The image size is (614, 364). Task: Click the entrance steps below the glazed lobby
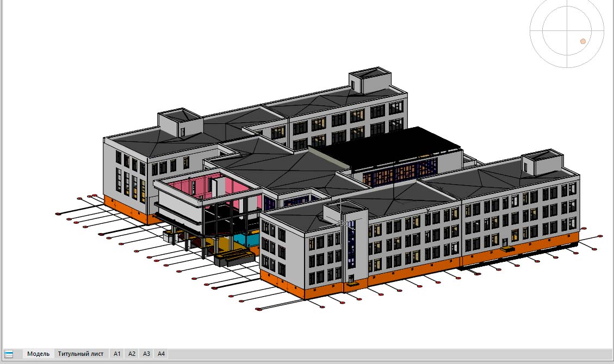(235, 255)
